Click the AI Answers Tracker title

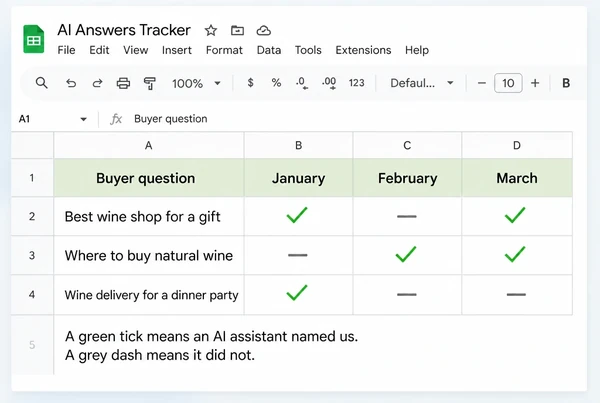click(x=124, y=30)
